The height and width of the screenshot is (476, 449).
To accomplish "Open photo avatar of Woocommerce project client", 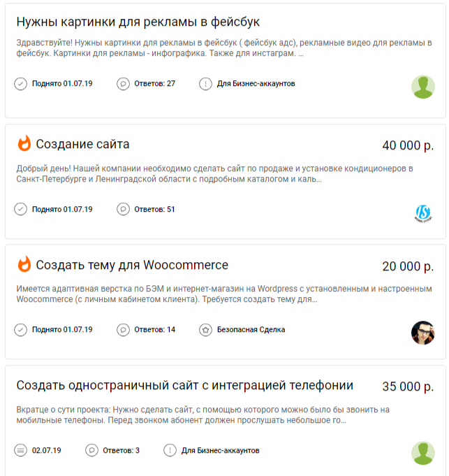I will pyautogui.click(x=422, y=333).
